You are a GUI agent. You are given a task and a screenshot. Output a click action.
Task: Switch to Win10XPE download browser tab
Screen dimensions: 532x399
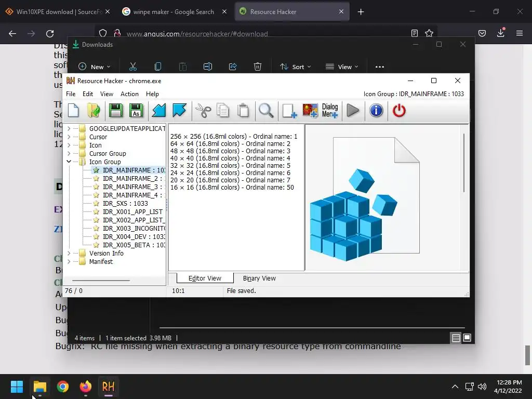(x=58, y=12)
